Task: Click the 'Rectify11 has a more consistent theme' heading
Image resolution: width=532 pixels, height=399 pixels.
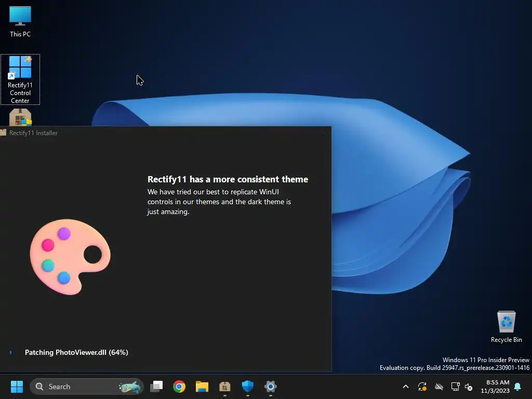Action: click(228, 179)
